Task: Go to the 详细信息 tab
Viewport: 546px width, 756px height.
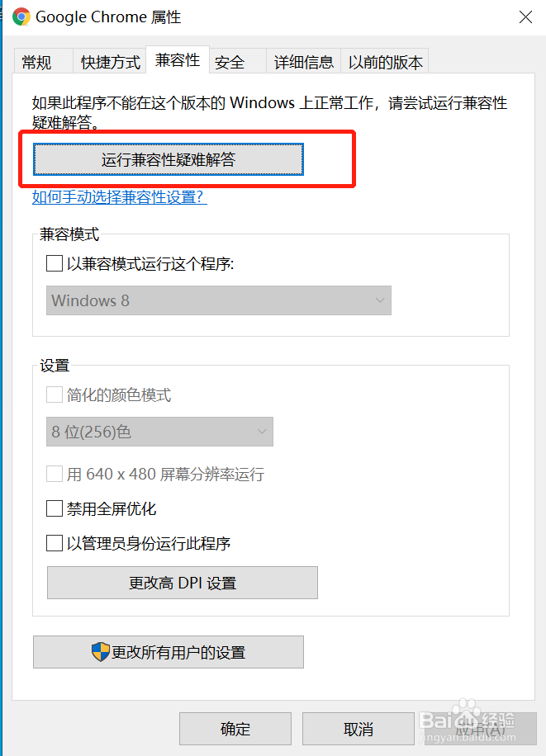Action: coord(304,62)
